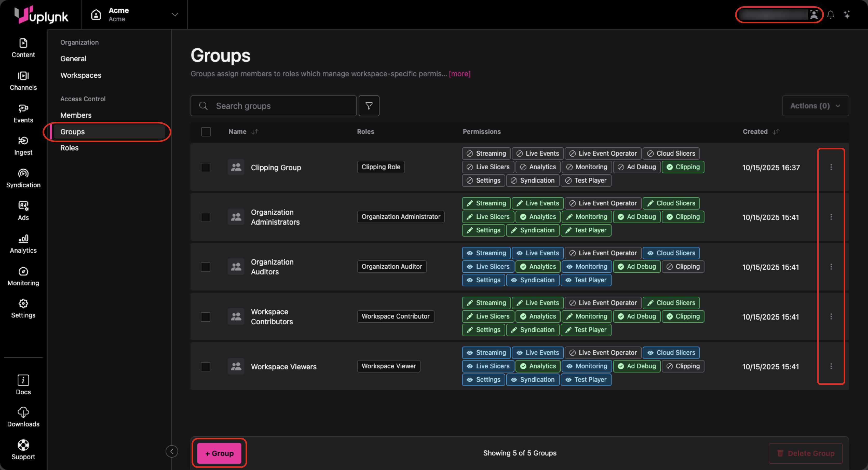Open the Ads section
Screen dimensions: 868x470
click(x=23, y=211)
